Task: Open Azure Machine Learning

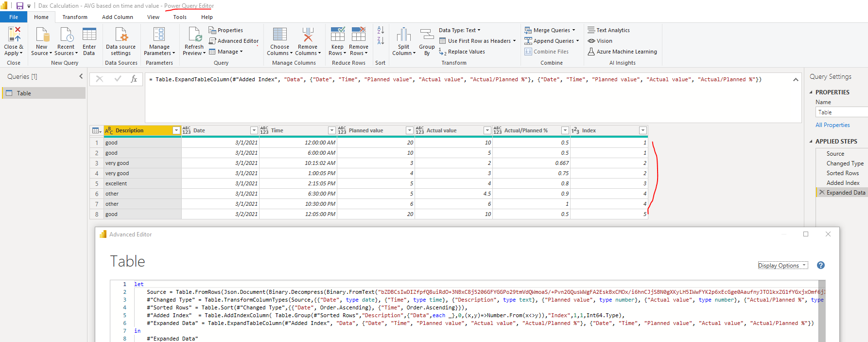Action: coord(622,52)
